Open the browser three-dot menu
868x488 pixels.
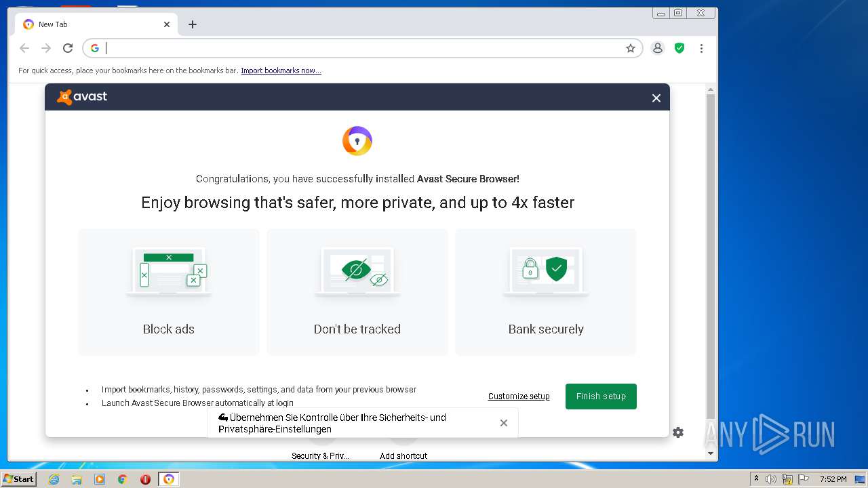coord(701,48)
